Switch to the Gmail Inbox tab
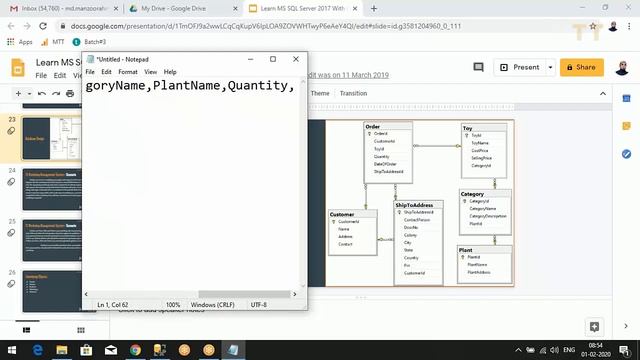The height and width of the screenshot is (360, 640). 63,9
